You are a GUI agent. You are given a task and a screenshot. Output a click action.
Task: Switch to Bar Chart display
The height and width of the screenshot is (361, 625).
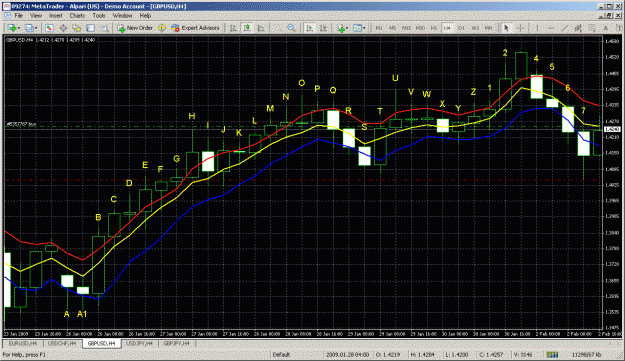[233, 28]
